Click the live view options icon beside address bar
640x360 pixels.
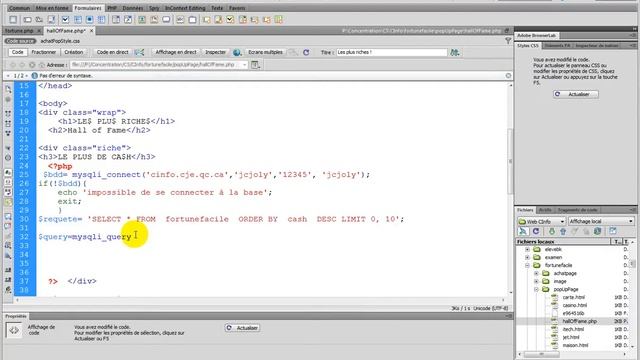pyautogui.click(x=255, y=64)
